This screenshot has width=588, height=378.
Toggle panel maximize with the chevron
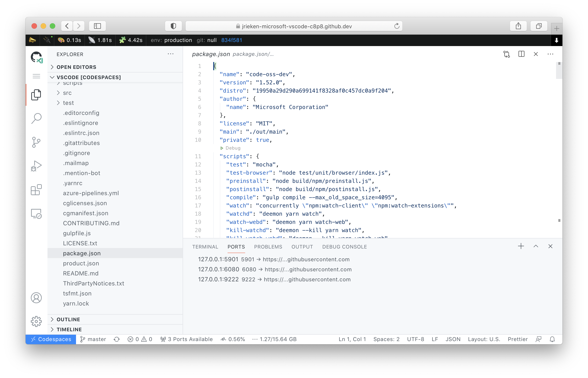point(536,246)
